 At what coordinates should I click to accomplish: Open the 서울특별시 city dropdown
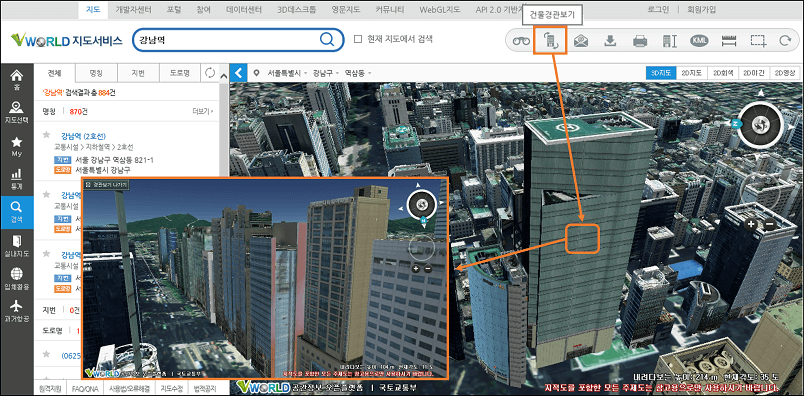(x=287, y=73)
